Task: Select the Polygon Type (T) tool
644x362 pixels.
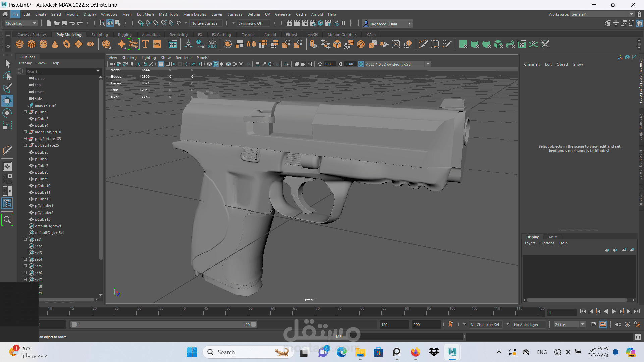Action: pyautogui.click(x=145, y=44)
